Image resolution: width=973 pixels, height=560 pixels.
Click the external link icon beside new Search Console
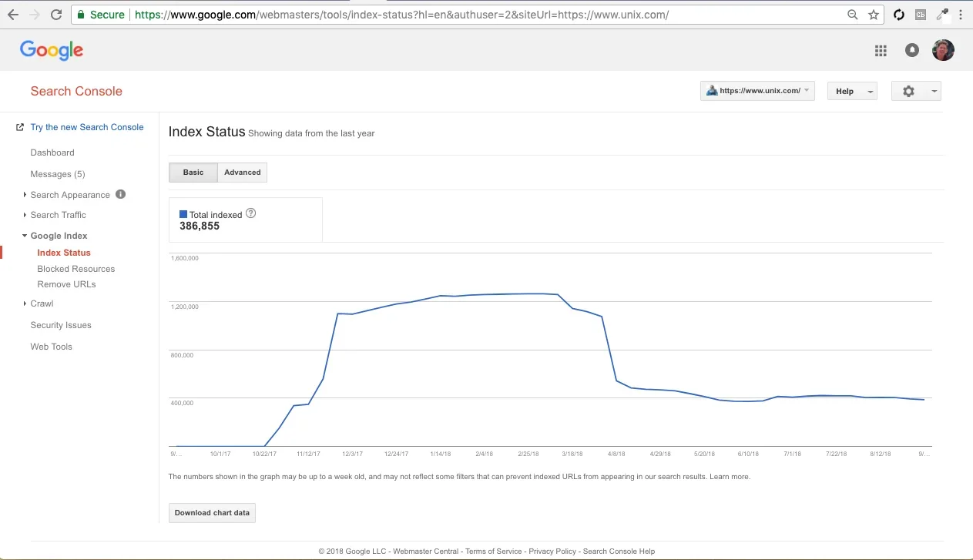click(x=20, y=127)
